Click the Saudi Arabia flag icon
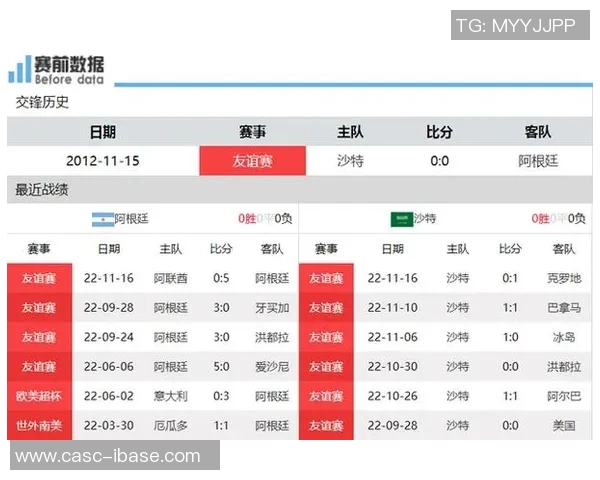This screenshot has height=480, width=600. coord(402,219)
